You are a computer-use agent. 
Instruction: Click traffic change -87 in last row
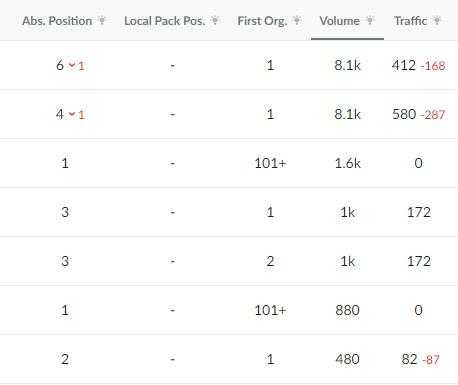430,360
